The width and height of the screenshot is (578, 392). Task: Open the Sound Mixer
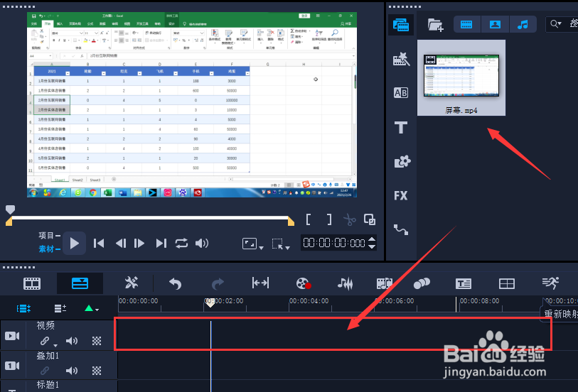click(x=346, y=283)
